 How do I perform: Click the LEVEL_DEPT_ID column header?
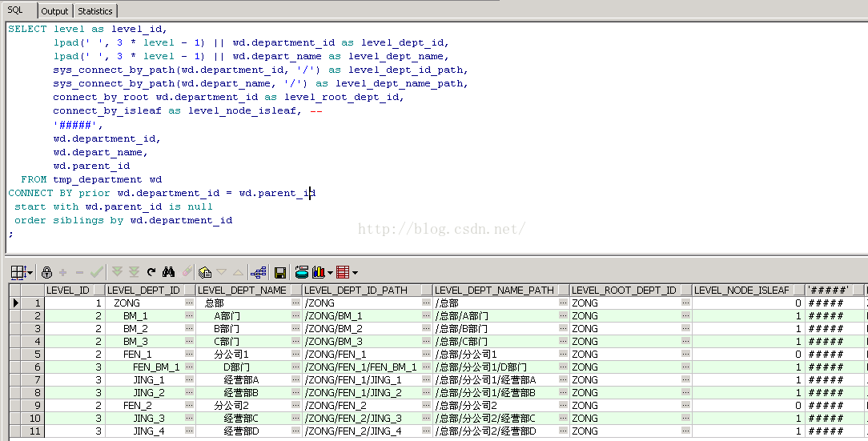(150, 290)
